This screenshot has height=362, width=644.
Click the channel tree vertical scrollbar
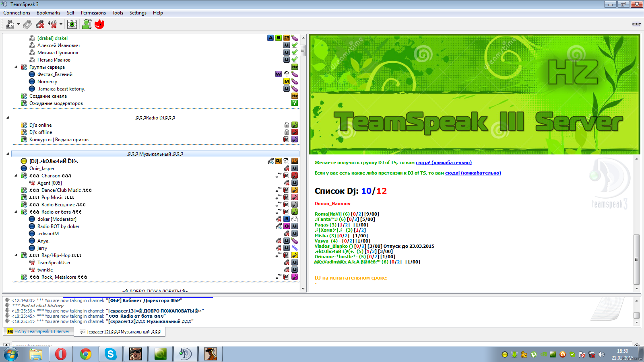(x=303, y=162)
